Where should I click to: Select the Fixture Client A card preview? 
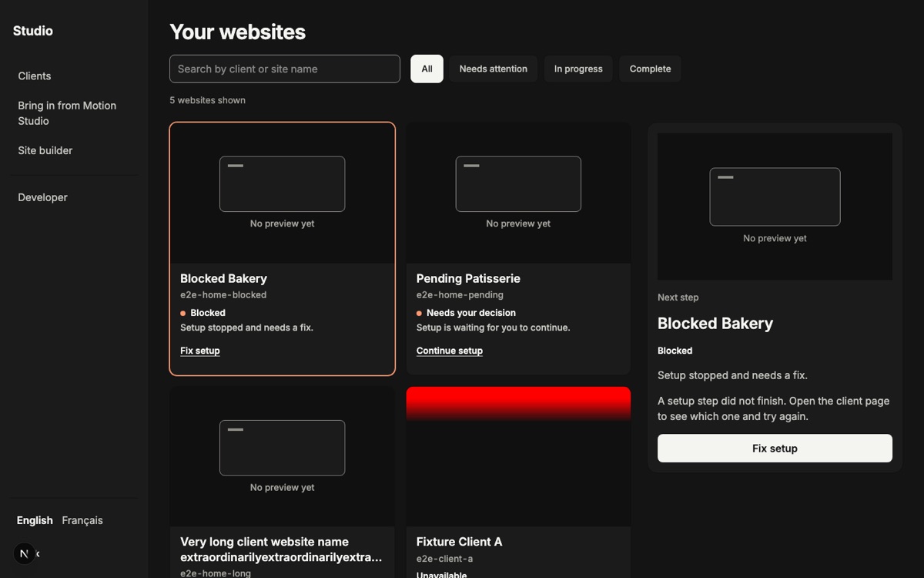[x=518, y=456]
